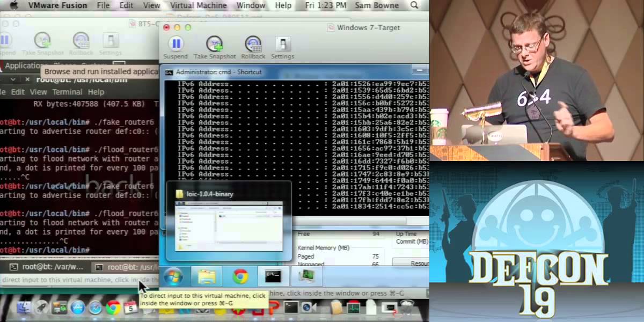Open the File menu in Mac menu bar
644x322 pixels.
point(103,5)
